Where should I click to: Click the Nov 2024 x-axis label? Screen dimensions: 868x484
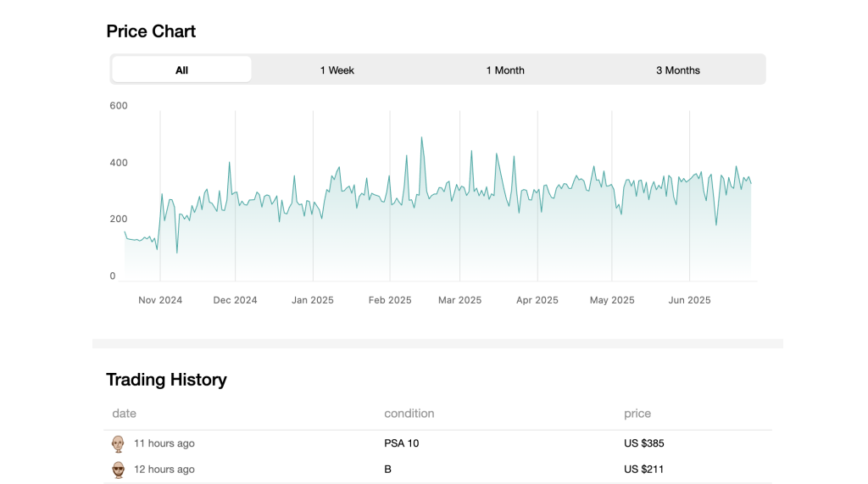pyautogui.click(x=160, y=300)
